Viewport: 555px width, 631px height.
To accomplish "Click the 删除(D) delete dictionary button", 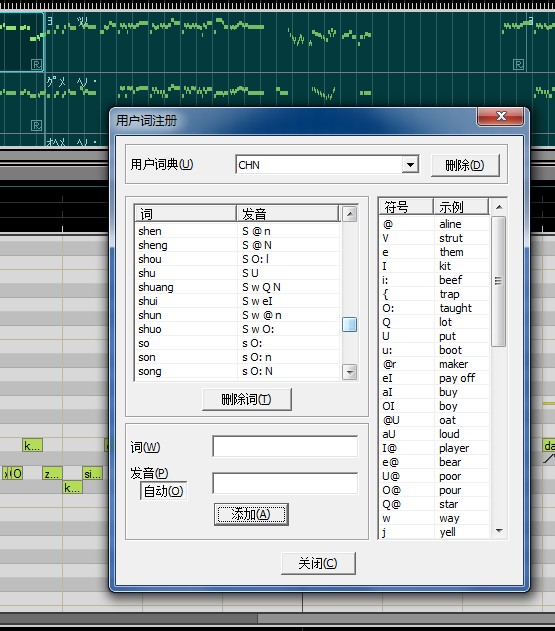I will pos(465,165).
